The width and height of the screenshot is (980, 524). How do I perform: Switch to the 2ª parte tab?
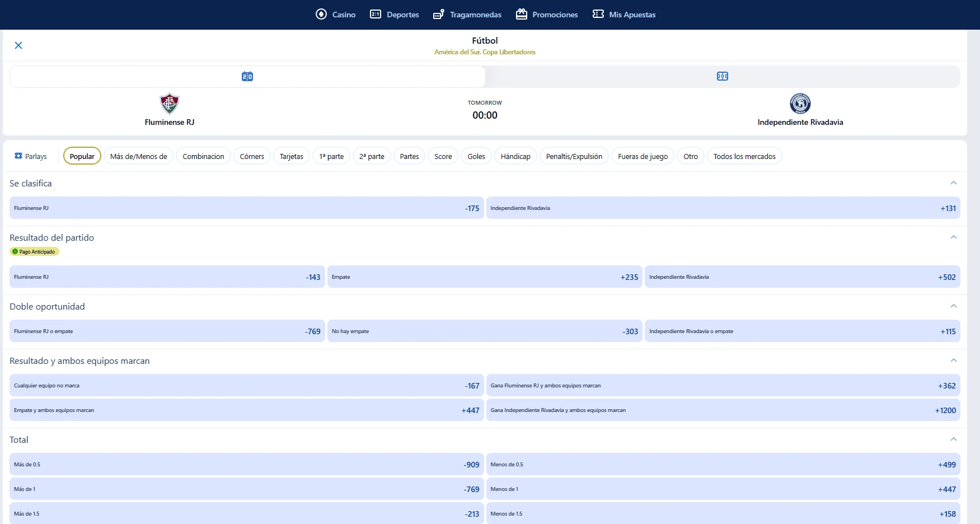(372, 156)
